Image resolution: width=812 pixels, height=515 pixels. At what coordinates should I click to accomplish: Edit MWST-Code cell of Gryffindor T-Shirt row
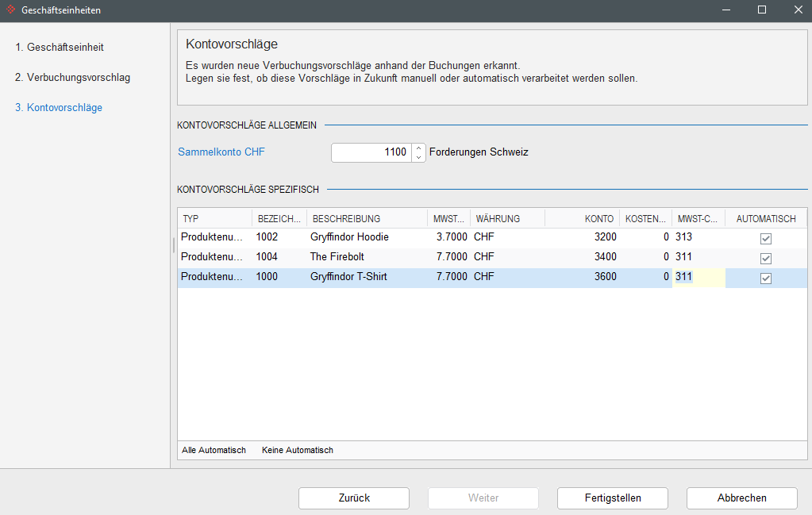tap(698, 277)
